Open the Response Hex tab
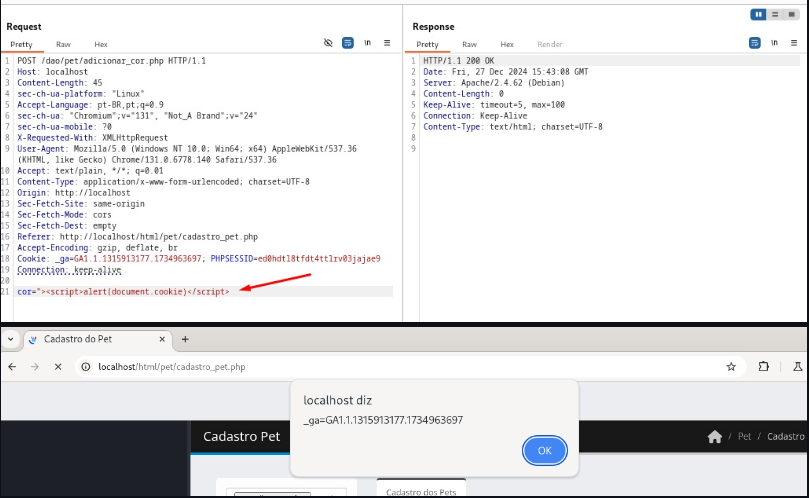Image resolution: width=809 pixels, height=498 pixels. click(507, 44)
